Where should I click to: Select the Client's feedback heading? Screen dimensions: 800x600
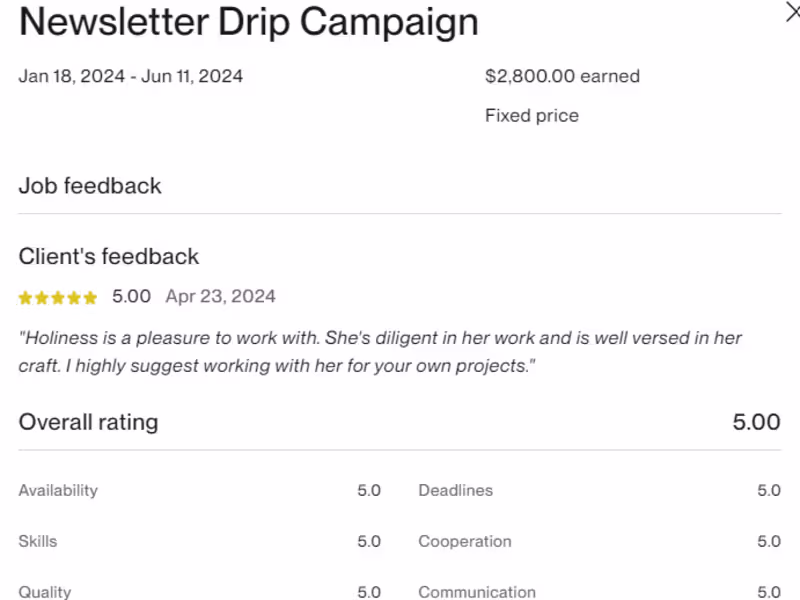[108, 256]
